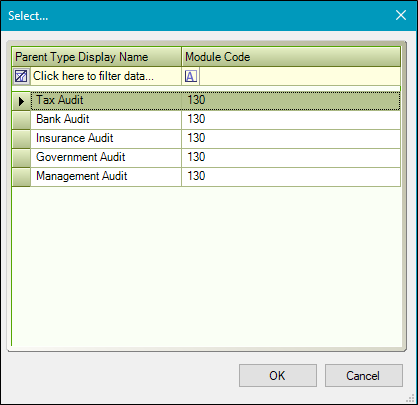Close the Select dialog window
The width and height of the screenshot is (418, 405).
pos(401,15)
